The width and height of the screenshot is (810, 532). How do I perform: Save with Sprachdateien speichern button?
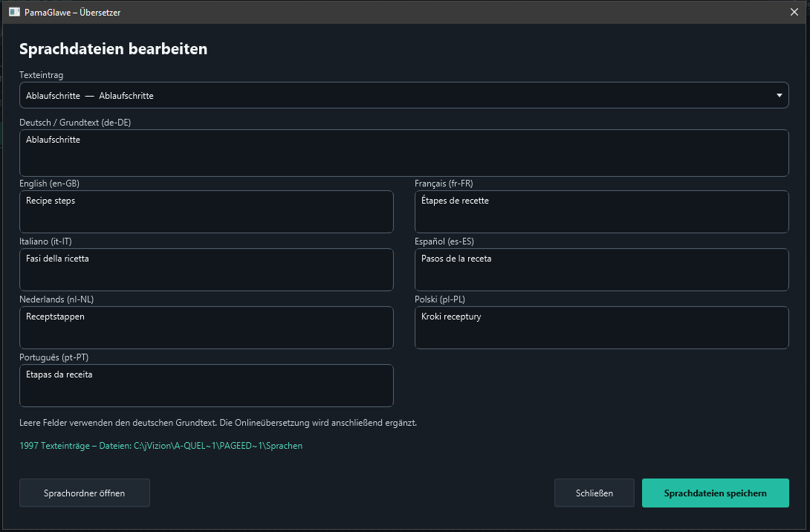pyautogui.click(x=716, y=493)
